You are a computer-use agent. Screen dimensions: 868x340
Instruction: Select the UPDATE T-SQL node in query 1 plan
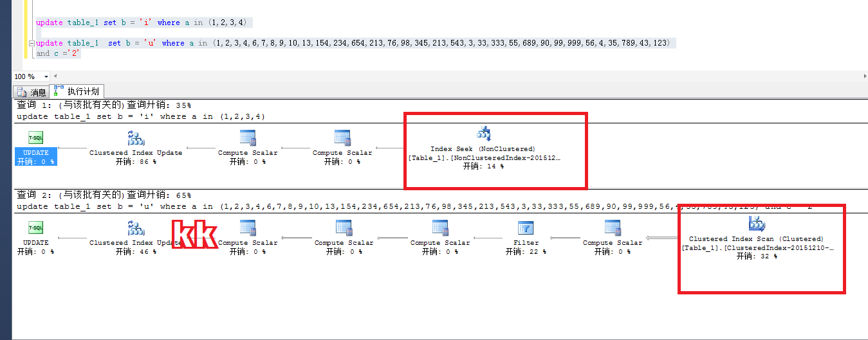pos(36,147)
